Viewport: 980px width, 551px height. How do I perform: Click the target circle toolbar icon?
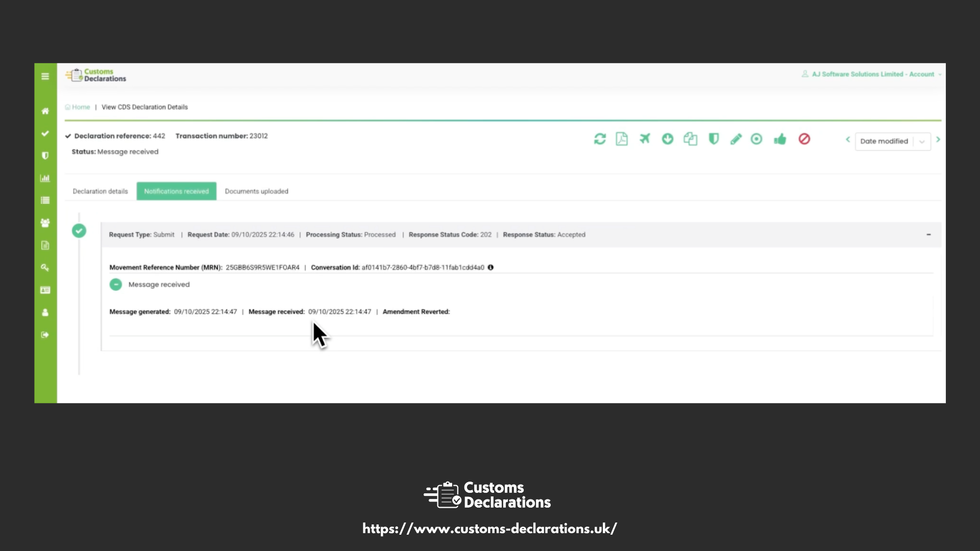tap(756, 139)
